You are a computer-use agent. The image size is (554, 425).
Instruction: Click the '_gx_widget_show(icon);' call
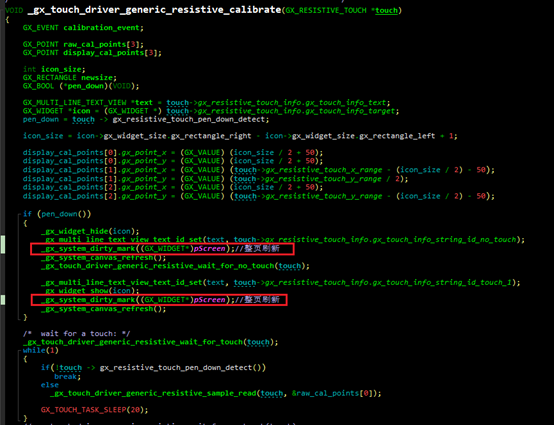90,291
